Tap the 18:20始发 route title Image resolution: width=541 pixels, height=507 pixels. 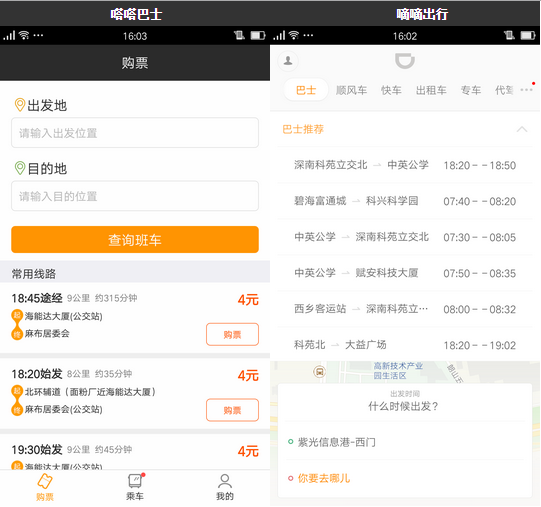click(37, 374)
